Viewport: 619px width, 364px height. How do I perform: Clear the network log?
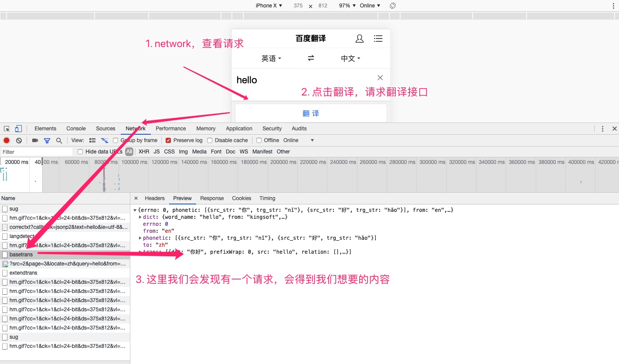click(x=19, y=140)
